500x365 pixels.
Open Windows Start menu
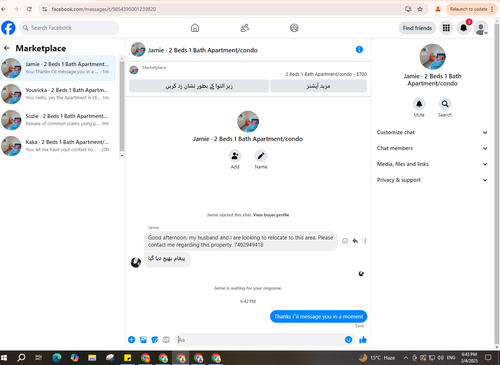[x=4, y=358]
